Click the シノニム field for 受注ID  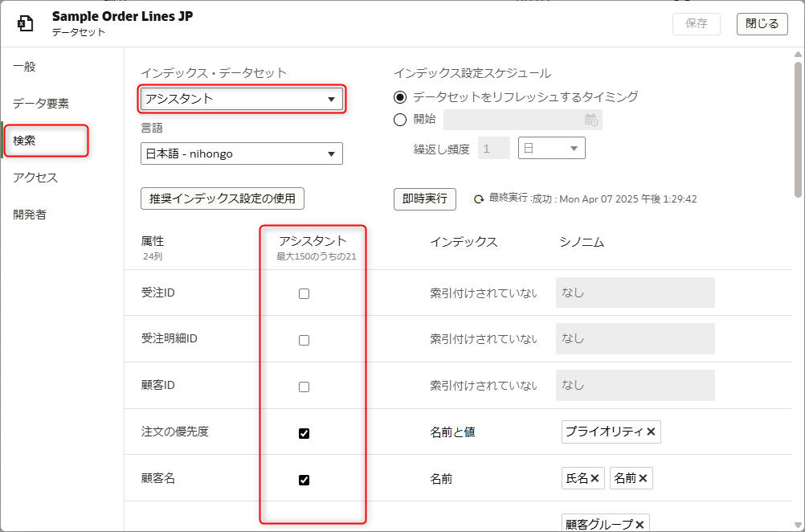[x=635, y=293]
